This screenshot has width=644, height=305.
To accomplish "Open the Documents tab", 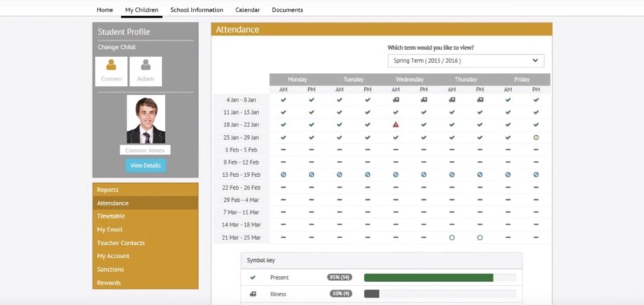I will (x=287, y=10).
